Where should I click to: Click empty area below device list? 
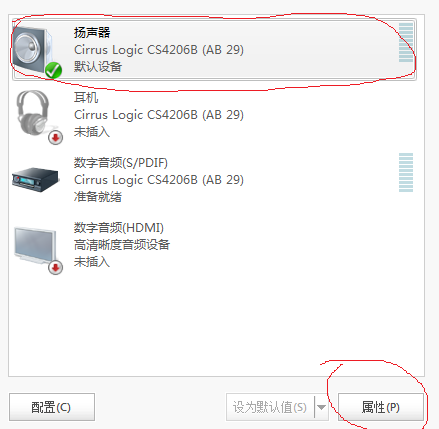pos(216,325)
